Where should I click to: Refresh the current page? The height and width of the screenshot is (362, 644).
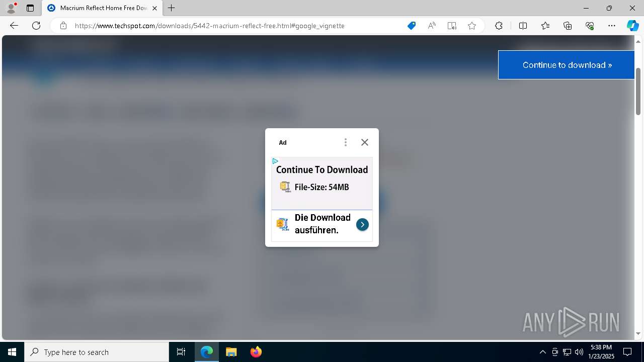click(36, 26)
